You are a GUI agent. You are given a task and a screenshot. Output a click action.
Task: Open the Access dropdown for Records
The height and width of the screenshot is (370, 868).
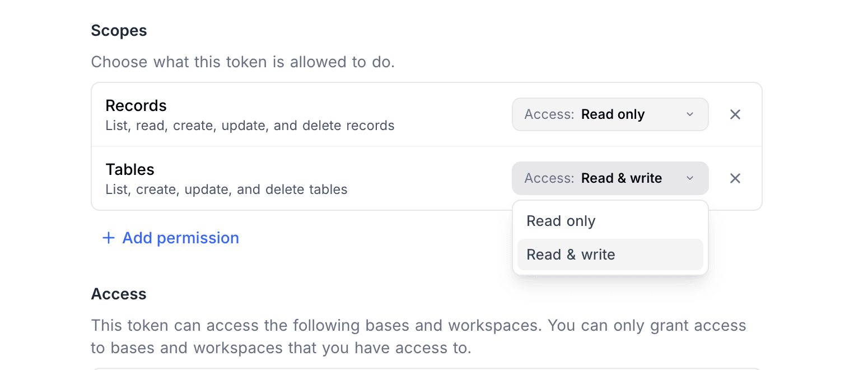610,114
